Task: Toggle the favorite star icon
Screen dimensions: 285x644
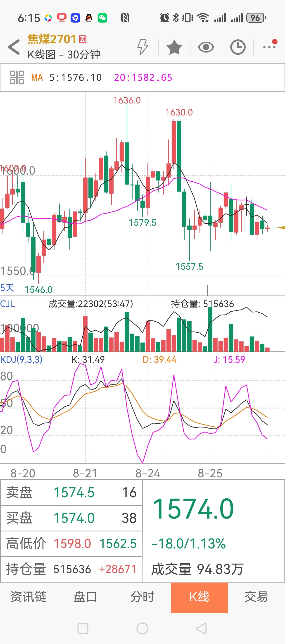Action: (x=174, y=47)
